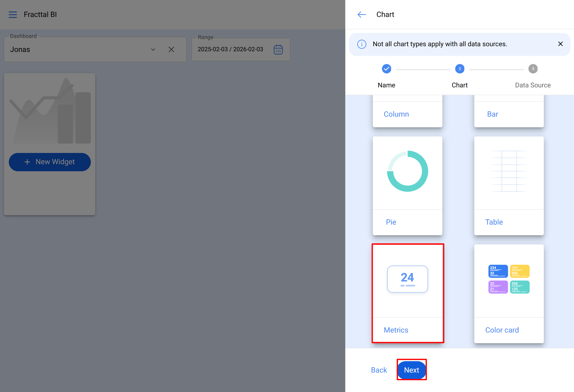The height and width of the screenshot is (392, 574).
Task: Click the back arrow beside Chart
Action: click(x=362, y=15)
